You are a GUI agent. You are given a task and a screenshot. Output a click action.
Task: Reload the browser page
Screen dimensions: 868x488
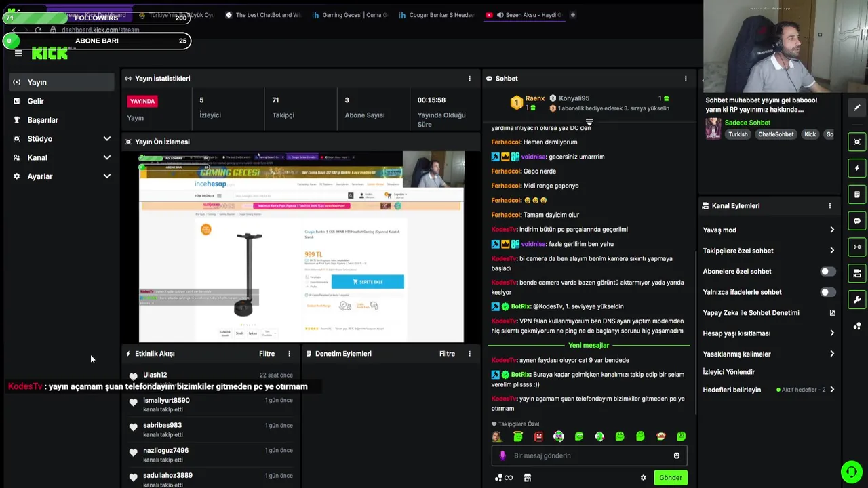tap(38, 30)
